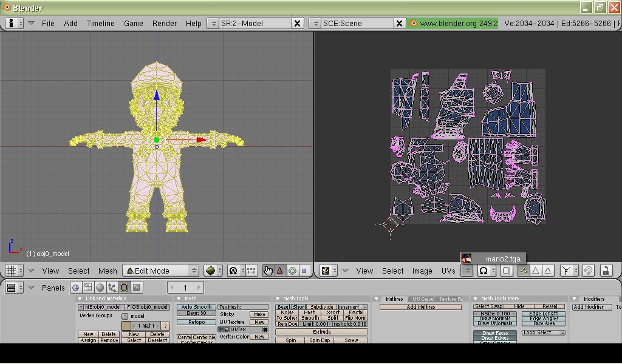
Task: Click the UV editor lock icon
Action: [x=606, y=271]
